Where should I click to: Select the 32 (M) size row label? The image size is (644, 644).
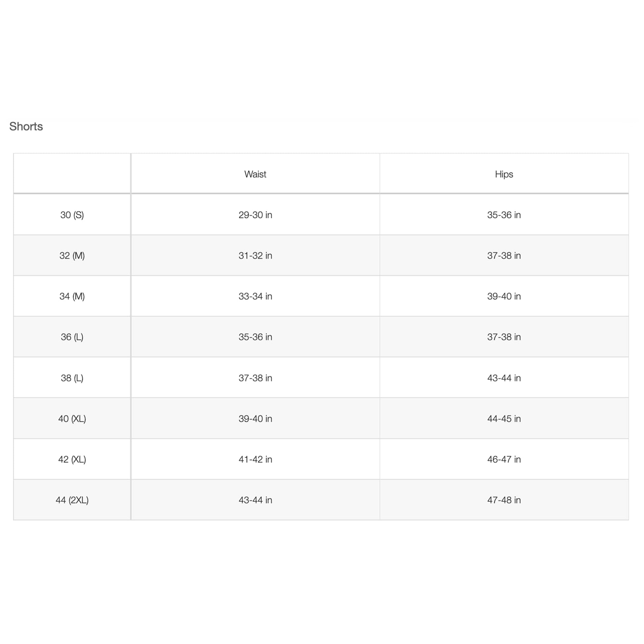click(x=72, y=255)
